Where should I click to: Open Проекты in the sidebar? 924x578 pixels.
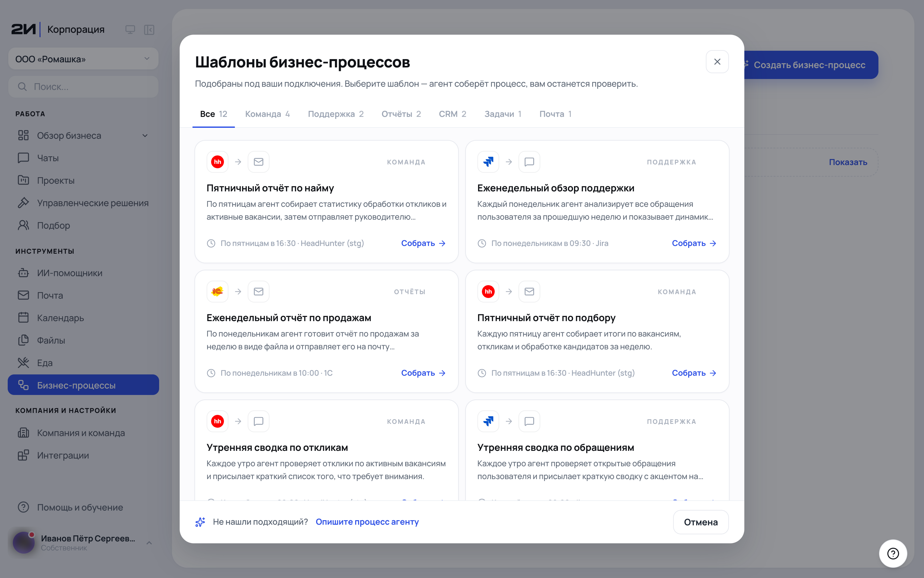click(x=83, y=180)
